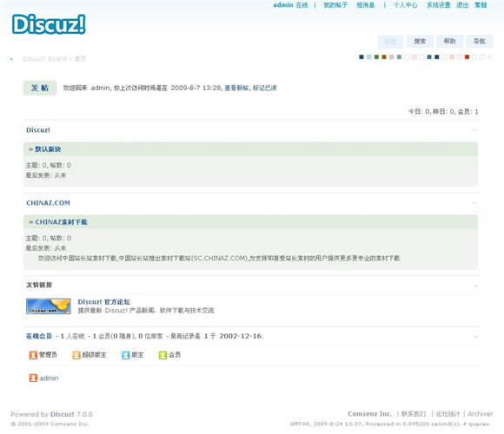This screenshot has height=434, width=504.
Task: Select the teal style swatch
Action: coord(399,57)
